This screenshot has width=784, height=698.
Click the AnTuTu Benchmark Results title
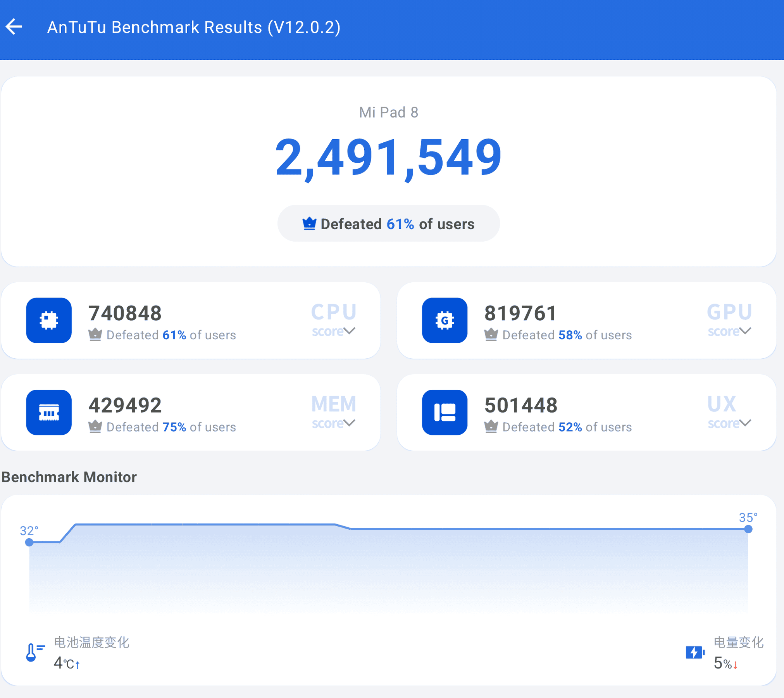point(194,27)
